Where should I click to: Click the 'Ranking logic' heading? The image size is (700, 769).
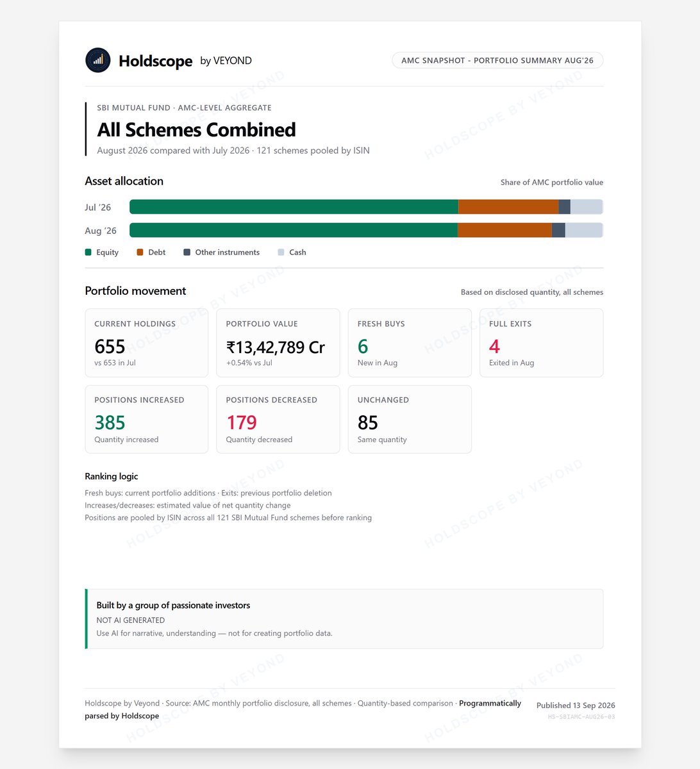tap(111, 476)
